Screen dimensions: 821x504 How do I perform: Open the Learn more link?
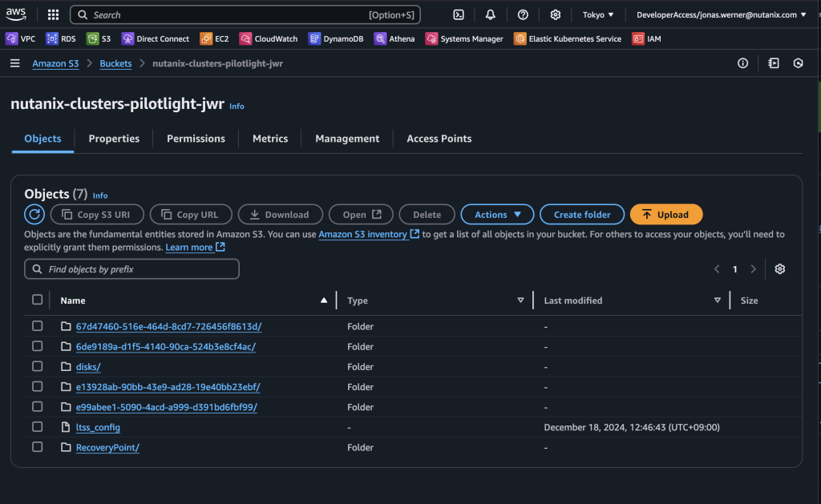(196, 247)
